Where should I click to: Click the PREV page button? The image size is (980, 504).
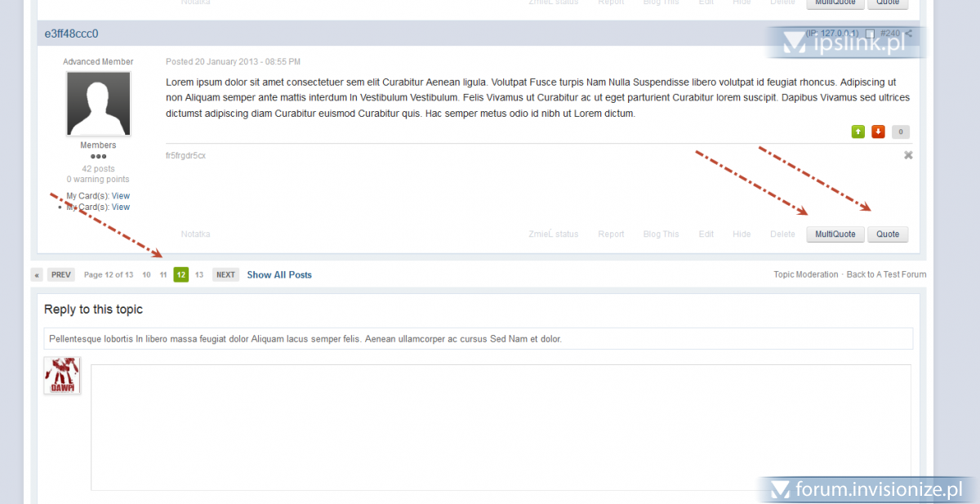(61, 275)
